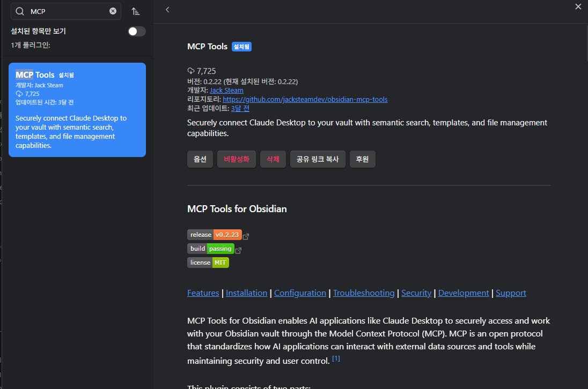
Task: Jump to the Features section
Action: 203,293
